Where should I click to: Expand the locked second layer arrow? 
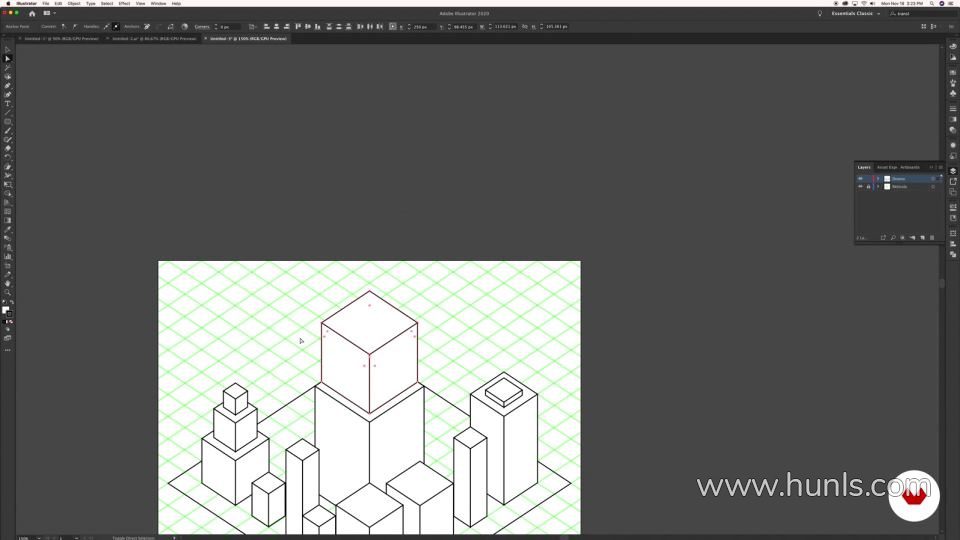[878, 187]
